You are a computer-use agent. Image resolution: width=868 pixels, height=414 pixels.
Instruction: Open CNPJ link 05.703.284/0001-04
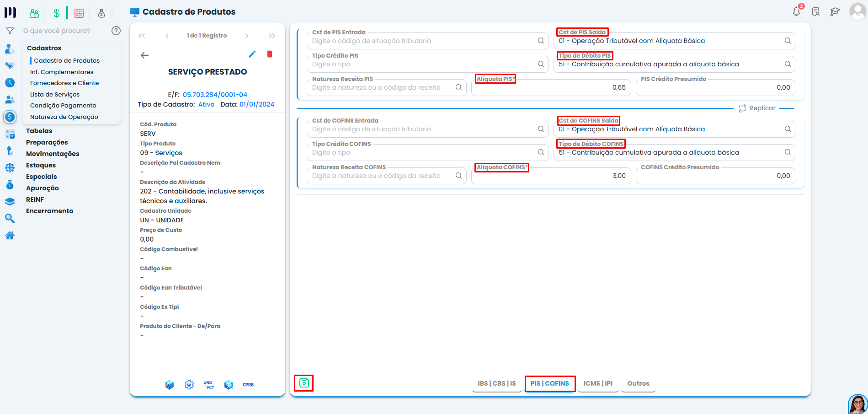215,95
